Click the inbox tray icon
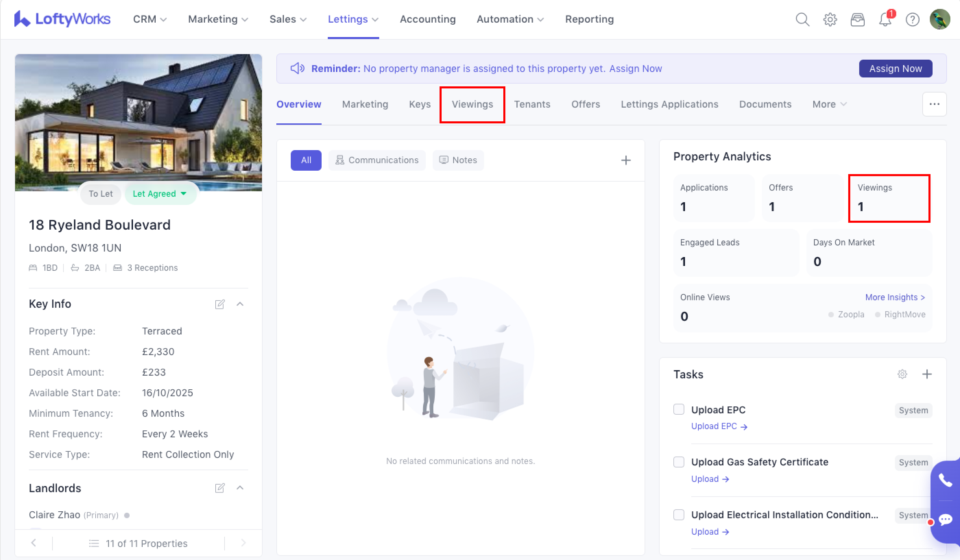 pyautogui.click(x=857, y=20)
